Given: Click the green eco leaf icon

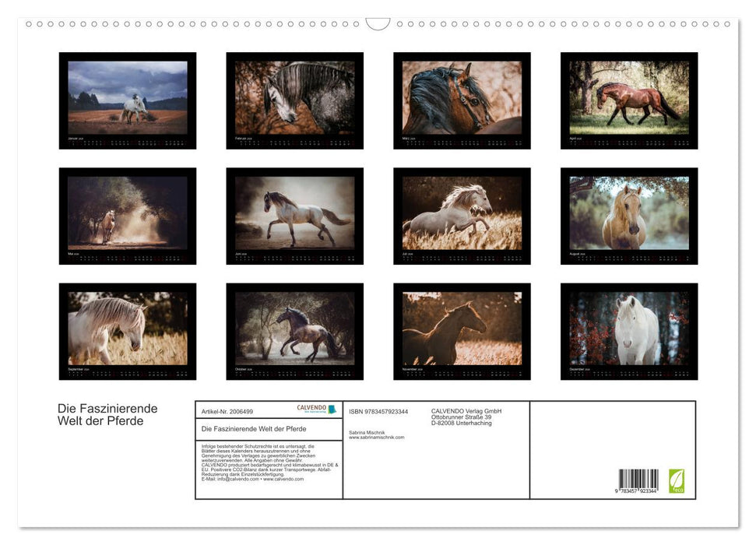Looking at the screenshot, I should pyautogui.click(x=677, y=480).
